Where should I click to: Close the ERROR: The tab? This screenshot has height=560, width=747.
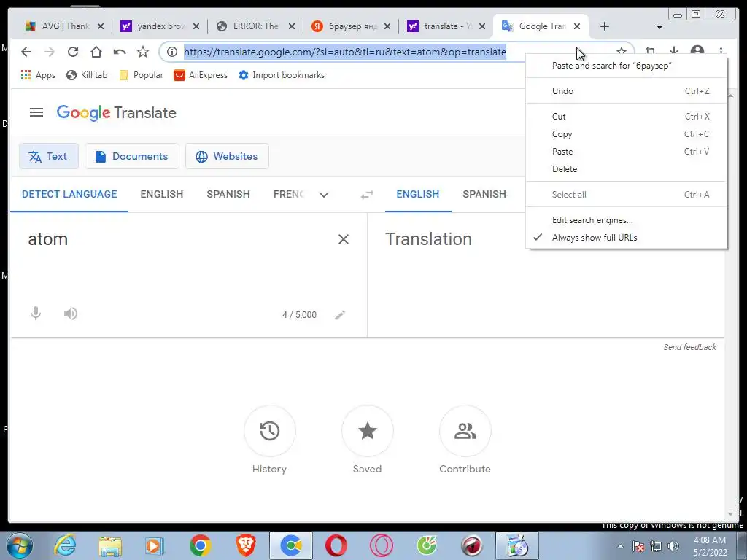coord(292,26)
